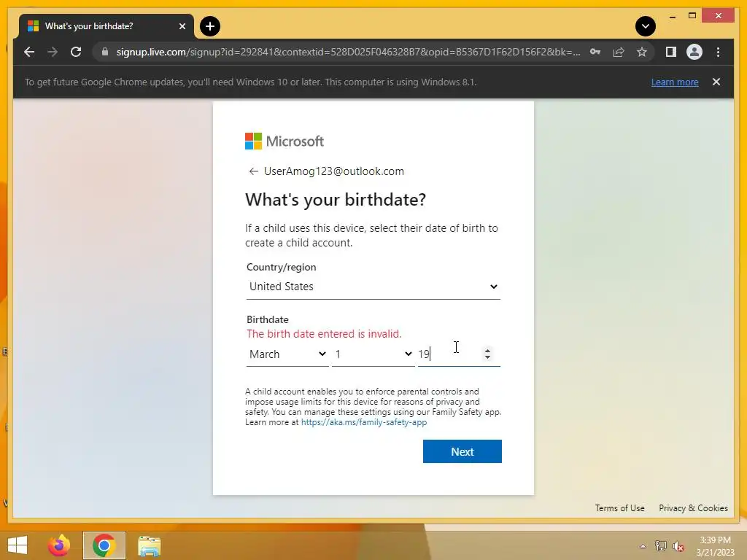Click the signup.live.com address bar
This screenshot has height=560, width=747.
pos(348,52)
